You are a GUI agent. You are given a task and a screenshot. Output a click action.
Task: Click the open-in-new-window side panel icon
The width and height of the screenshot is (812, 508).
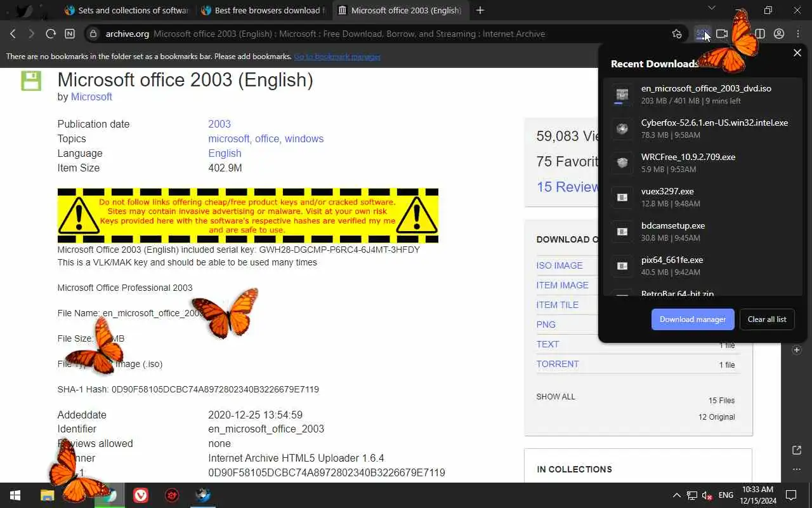[797, 450]
